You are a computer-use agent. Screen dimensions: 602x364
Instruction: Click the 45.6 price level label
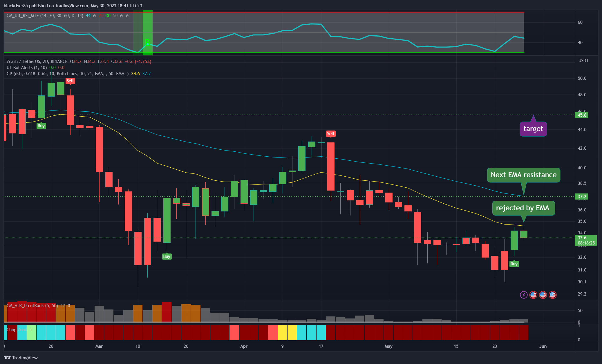pos(582,115)
